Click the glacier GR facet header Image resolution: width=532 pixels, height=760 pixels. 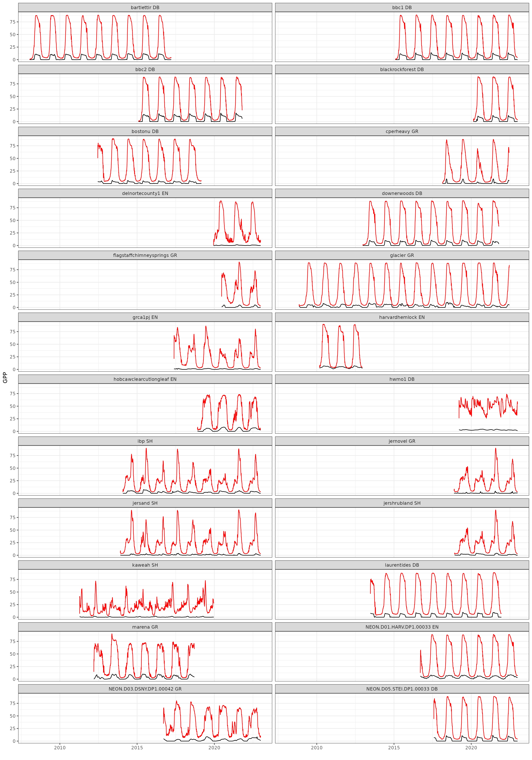pyautogui.click(x=402, y=255)
